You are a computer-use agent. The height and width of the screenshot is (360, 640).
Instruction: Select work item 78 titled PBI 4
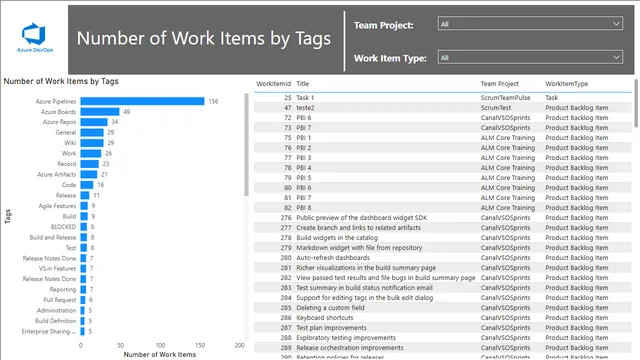click(x=442, y=168)
